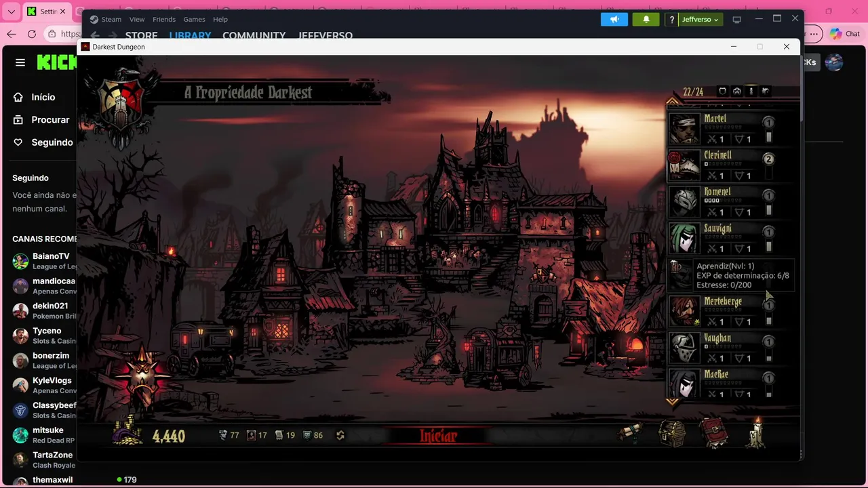This screenshot has height=488, width=868.
Task: Open Procurar in Kick sidebar
Action: pos(41,119)
